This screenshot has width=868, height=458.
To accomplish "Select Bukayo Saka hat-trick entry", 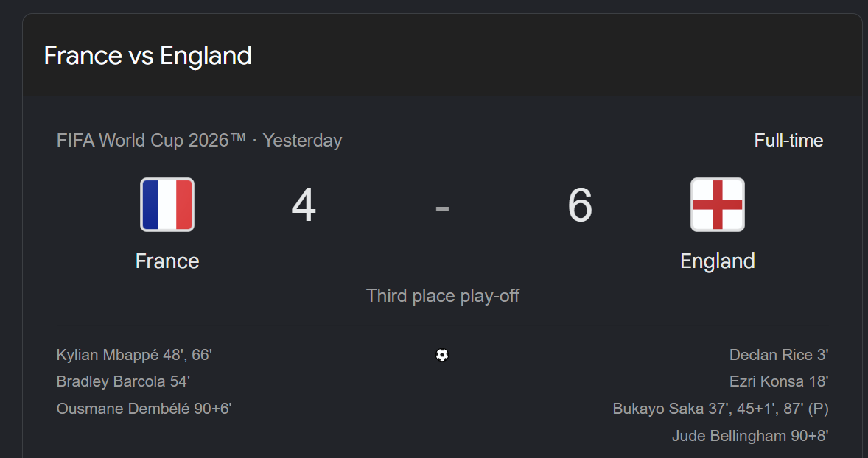I will click(x=721, y=409).
